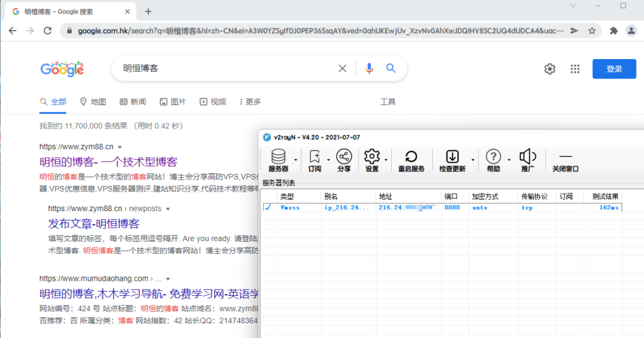Select the 全部 search tab

point(53,102)
